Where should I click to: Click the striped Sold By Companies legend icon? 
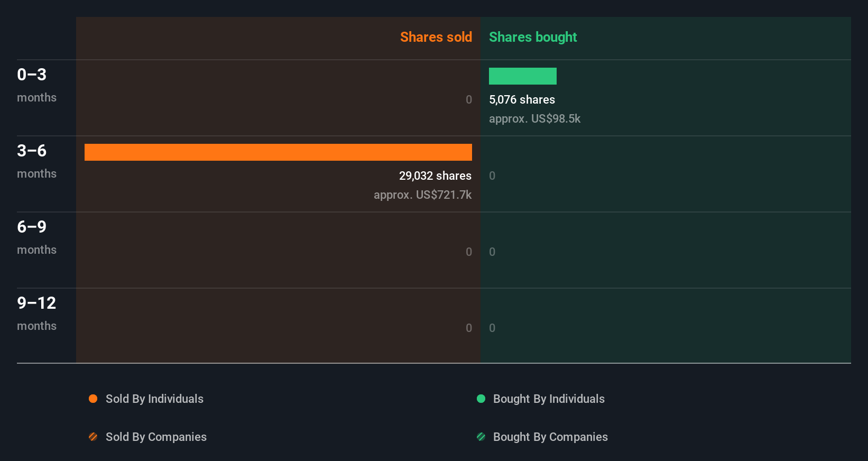coord(93,437)
